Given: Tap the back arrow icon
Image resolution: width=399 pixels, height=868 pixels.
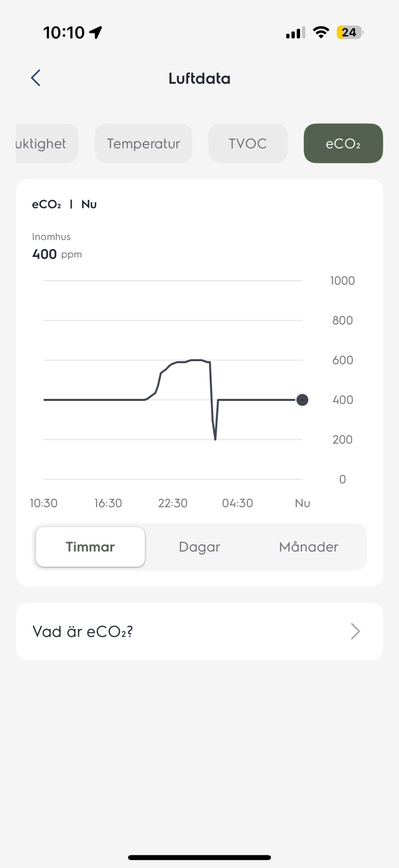Looking at the screenshot, I should tap(36, 78).
